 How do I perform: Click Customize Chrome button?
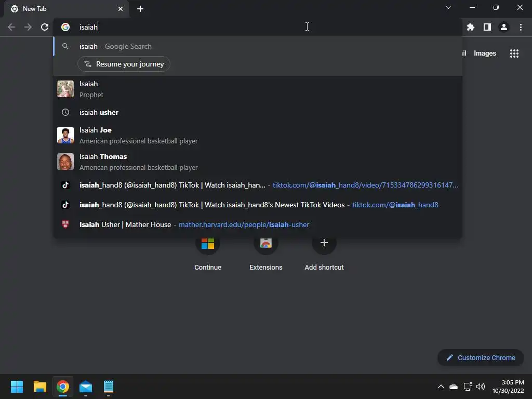(x=481, y=357)
